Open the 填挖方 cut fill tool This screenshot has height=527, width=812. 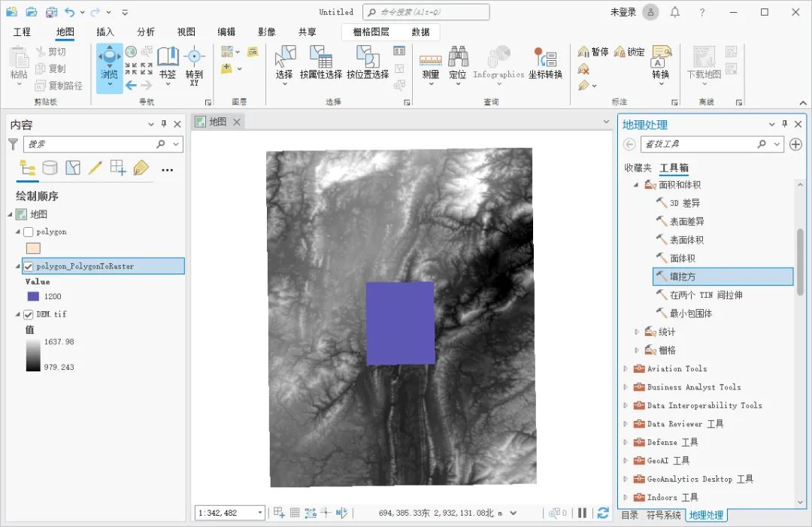(x=682, y=277)
